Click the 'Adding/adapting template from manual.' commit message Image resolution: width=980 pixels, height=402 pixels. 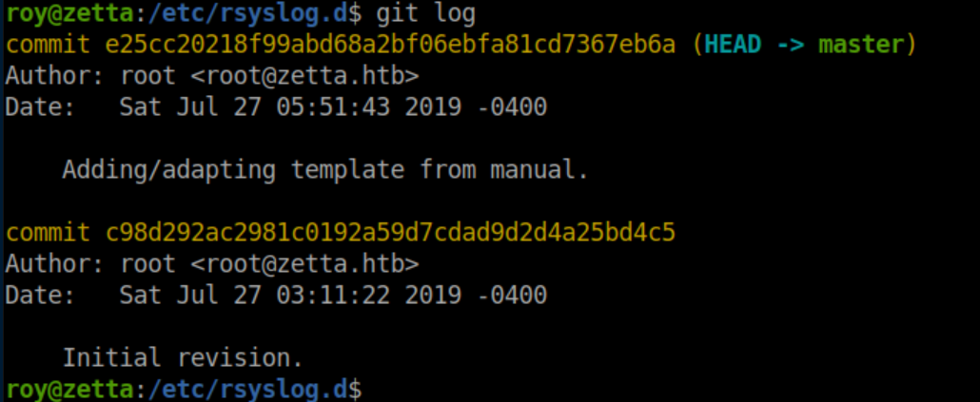[x=325, y=170]
